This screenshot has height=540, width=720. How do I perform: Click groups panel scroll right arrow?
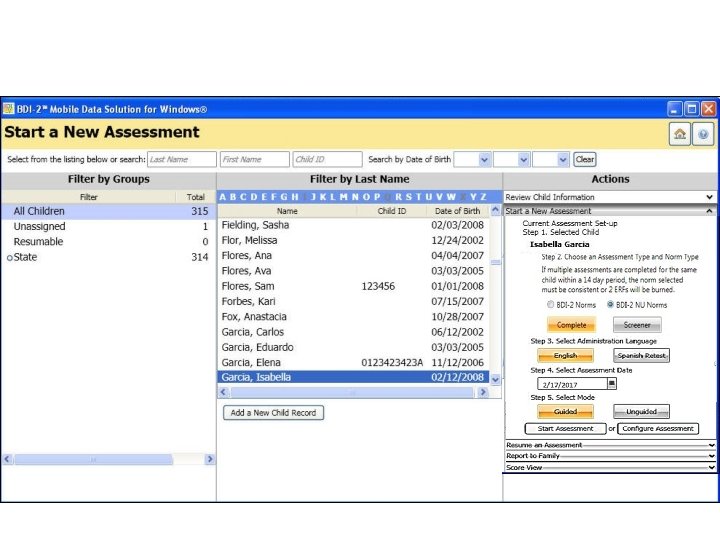[210, 459]
